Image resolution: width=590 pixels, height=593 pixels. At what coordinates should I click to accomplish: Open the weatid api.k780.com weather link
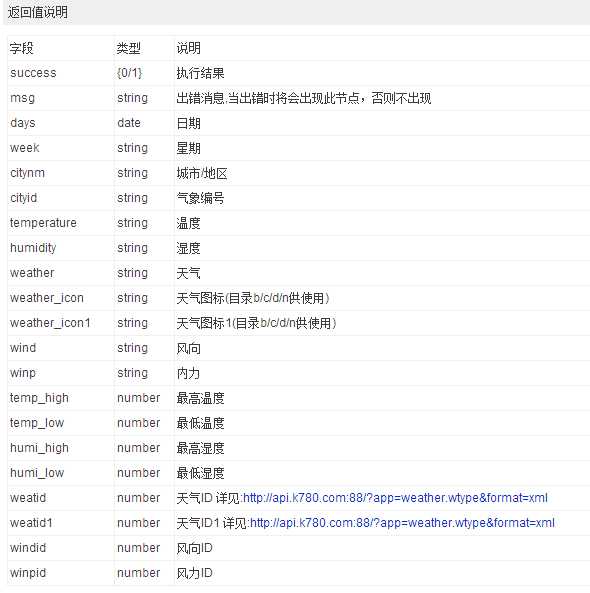(x=395, y=498)
